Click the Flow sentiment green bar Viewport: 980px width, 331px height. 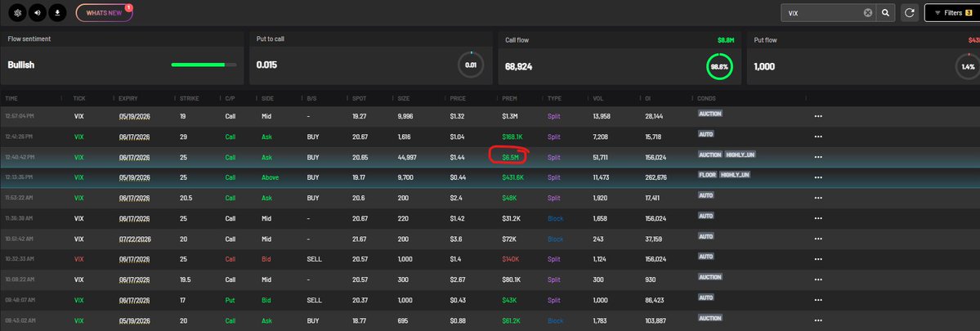[x=204, y=65]
